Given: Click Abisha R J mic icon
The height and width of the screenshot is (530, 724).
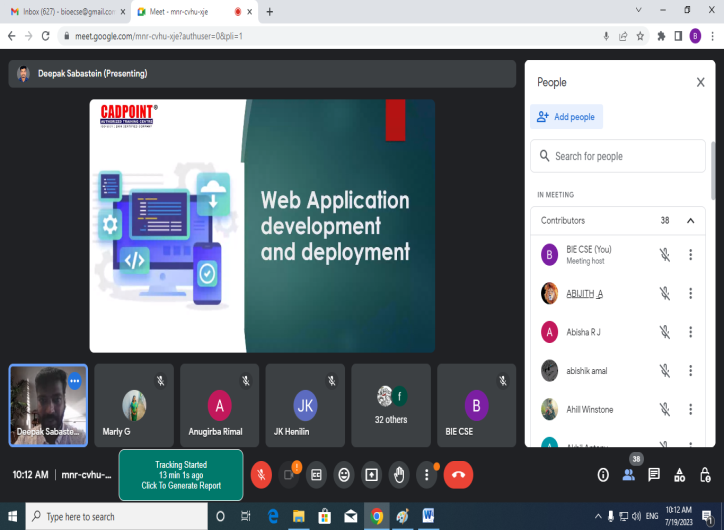Looking at the screenshot, I should coord(664,331).
